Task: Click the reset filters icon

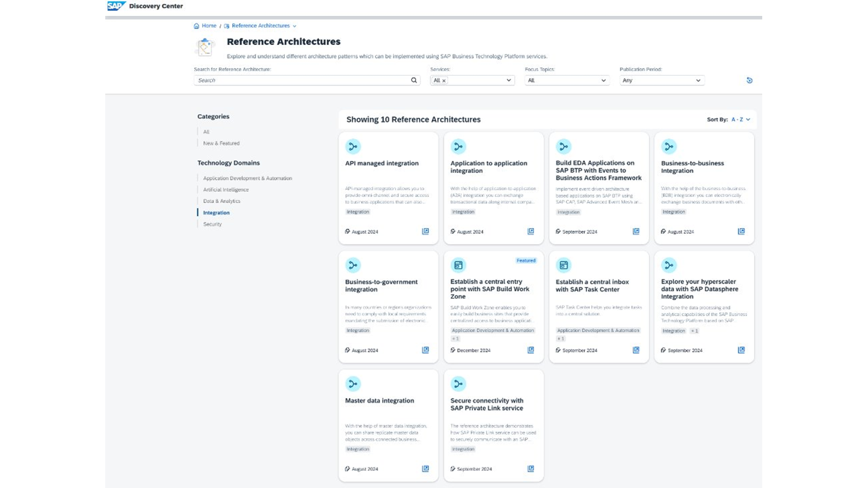Action: pos(749,80)
